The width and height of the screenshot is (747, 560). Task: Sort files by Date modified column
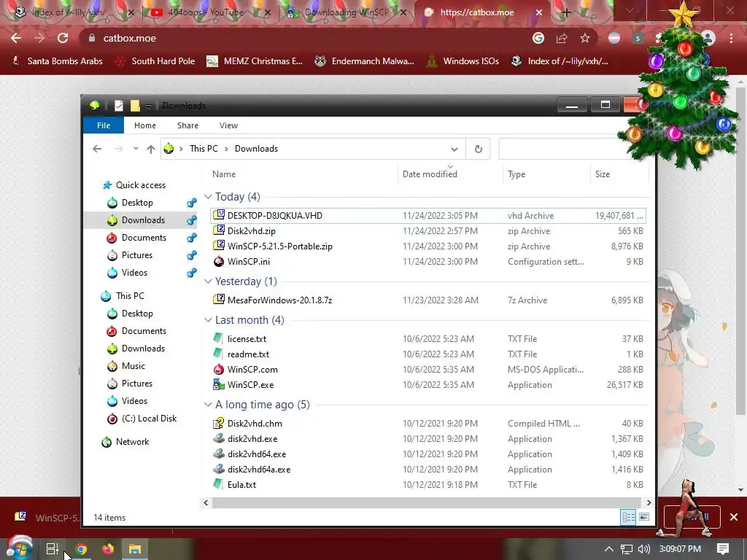point(449,174)
